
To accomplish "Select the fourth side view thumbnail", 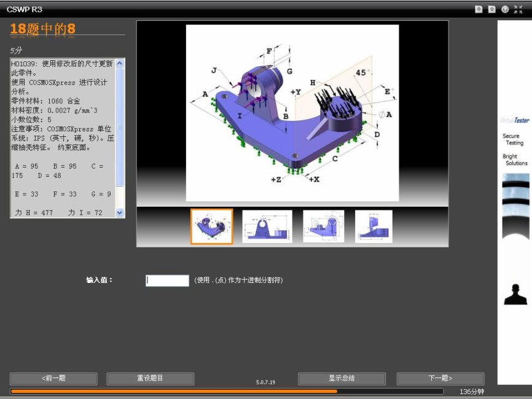I will tap(374, 227).
